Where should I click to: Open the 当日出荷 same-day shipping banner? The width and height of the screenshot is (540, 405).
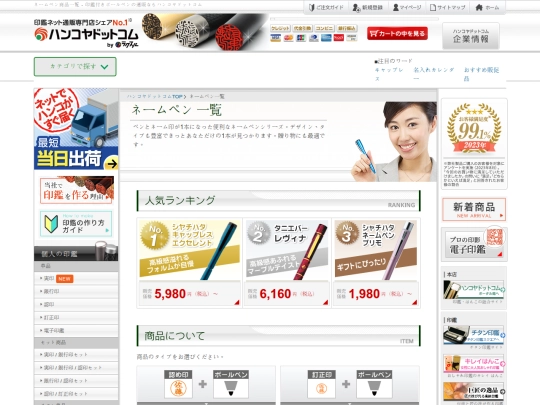tap(76, 129)
